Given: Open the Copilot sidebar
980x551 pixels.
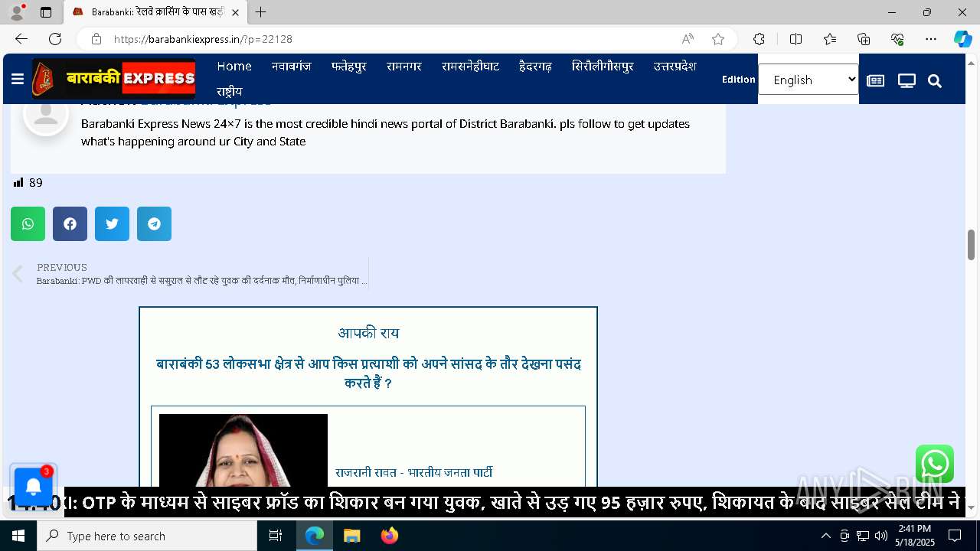Looking at the screenshot, I should (x=962, y=39).
